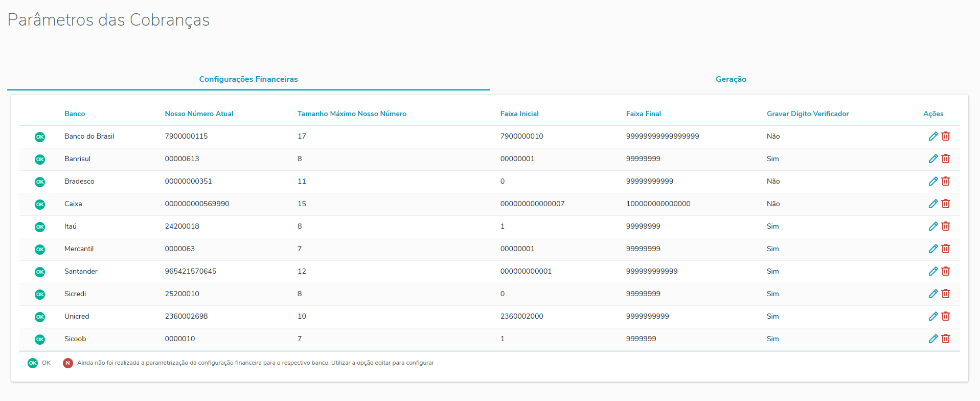Screen dimensions: 980x401
Task: Edit the Banco do Brasil row
Action: (x=933, y=136)
